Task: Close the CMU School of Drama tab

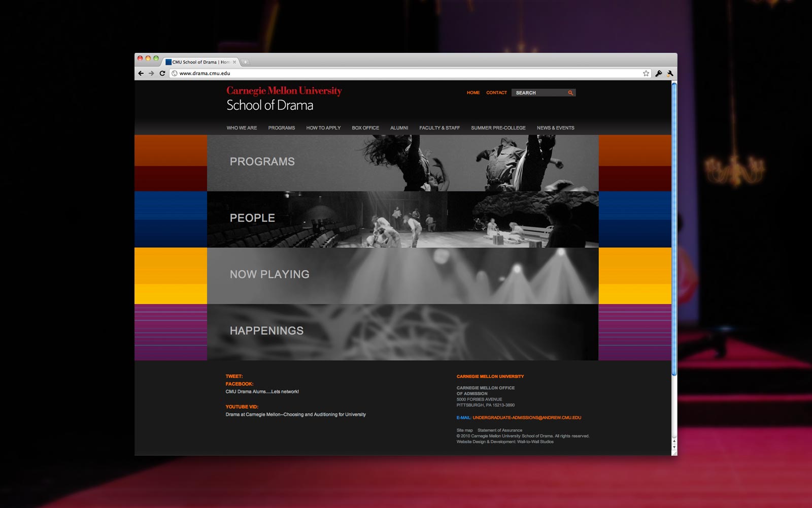Action: (234, 62)
